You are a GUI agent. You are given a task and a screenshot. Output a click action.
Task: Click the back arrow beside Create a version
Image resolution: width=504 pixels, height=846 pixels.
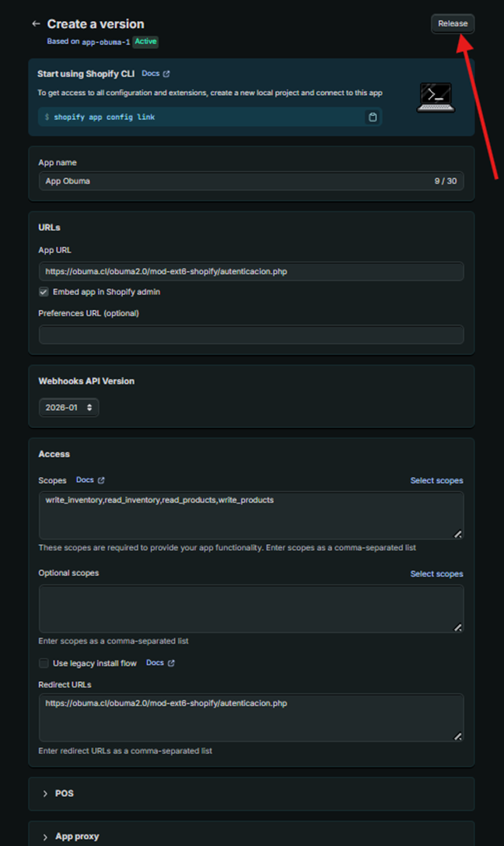pyautogui.click(x=36, y=24)
